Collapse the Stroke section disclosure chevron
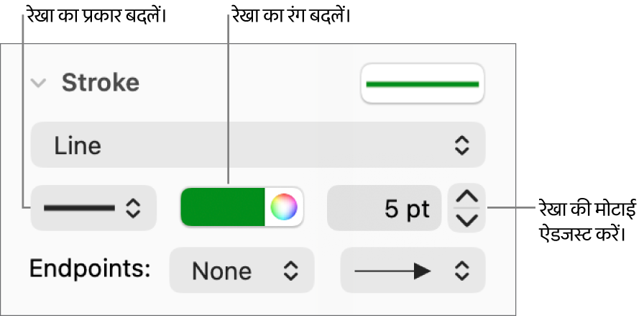Image resolution: width=644 pixels, height=316 pixels. [39, 83]
